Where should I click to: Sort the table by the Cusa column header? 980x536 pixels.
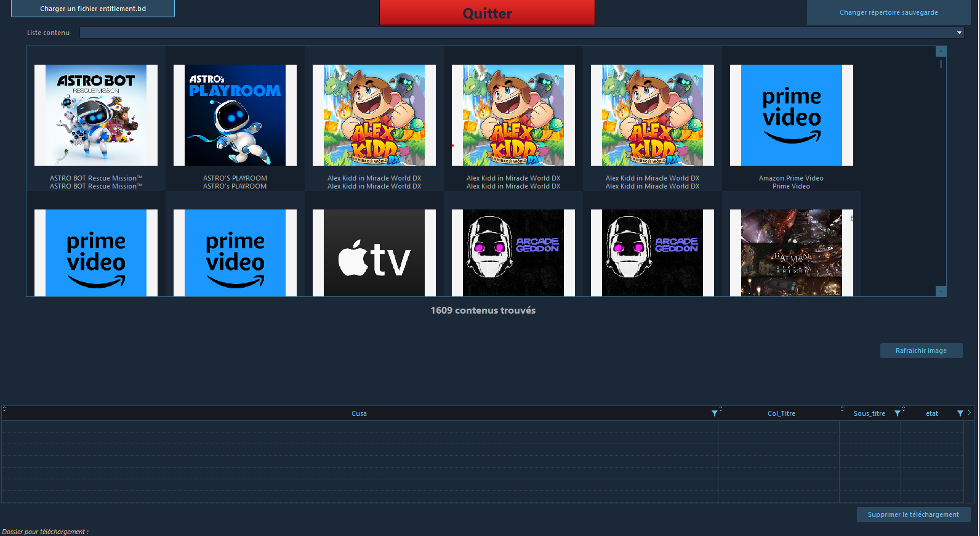click(359, 413)
